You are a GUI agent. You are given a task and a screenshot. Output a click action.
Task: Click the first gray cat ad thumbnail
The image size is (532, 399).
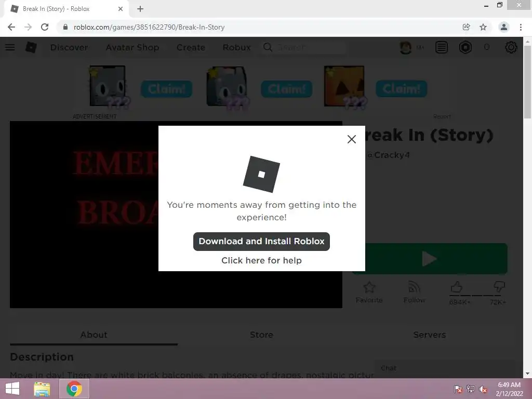pos(108,86)
